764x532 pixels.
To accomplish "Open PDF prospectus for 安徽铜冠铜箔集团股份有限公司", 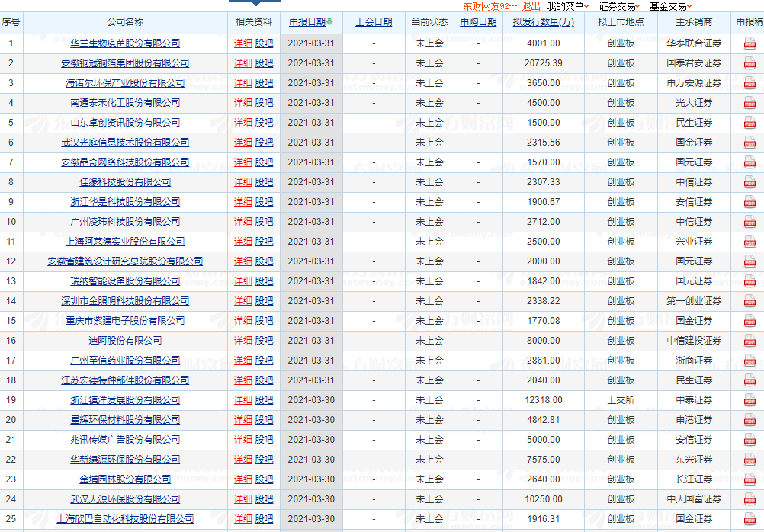I will pos(750,63).
